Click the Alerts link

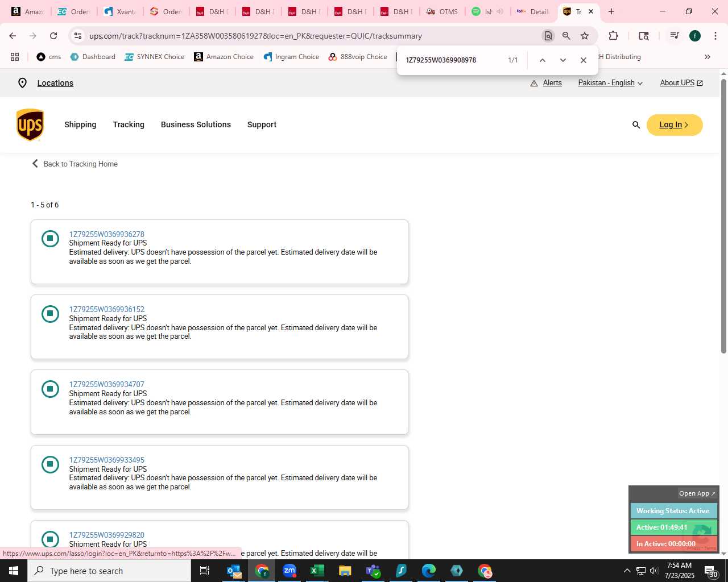[552, 83]
